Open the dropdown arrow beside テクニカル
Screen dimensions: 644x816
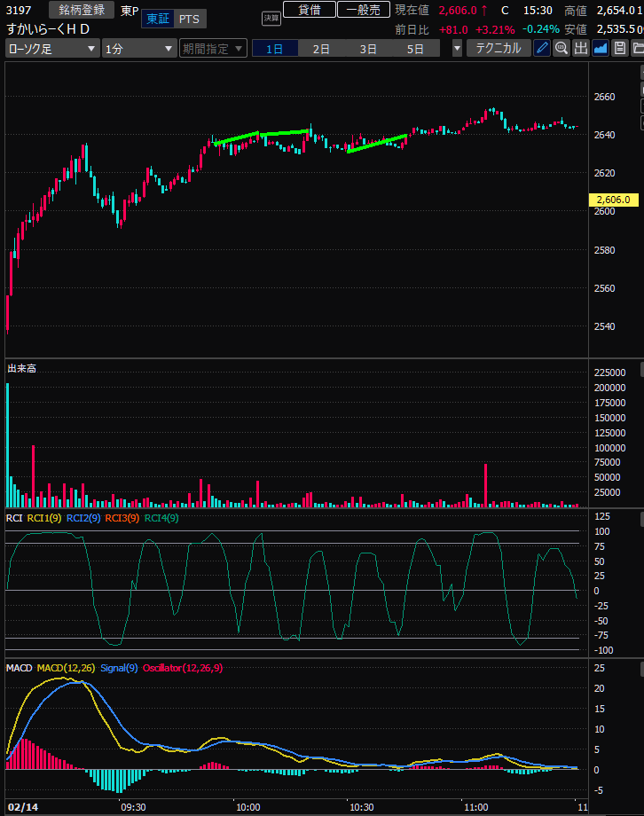click(457, 48)
